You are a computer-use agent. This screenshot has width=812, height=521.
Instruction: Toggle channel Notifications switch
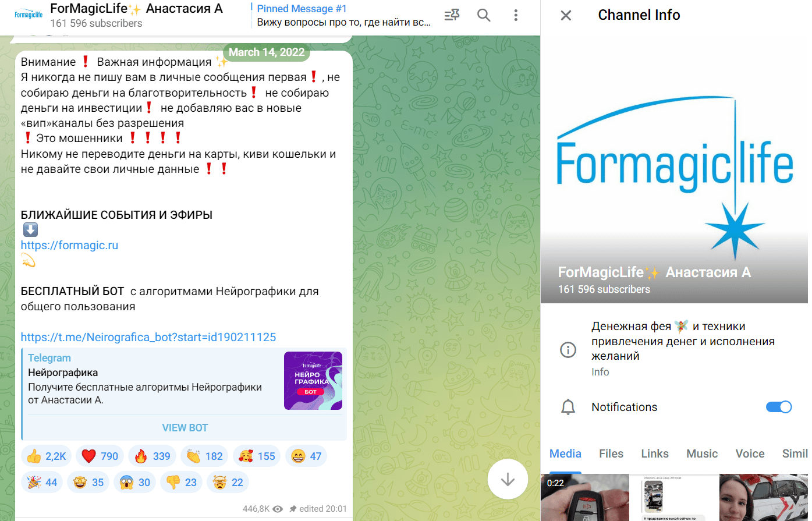point(779,407)
